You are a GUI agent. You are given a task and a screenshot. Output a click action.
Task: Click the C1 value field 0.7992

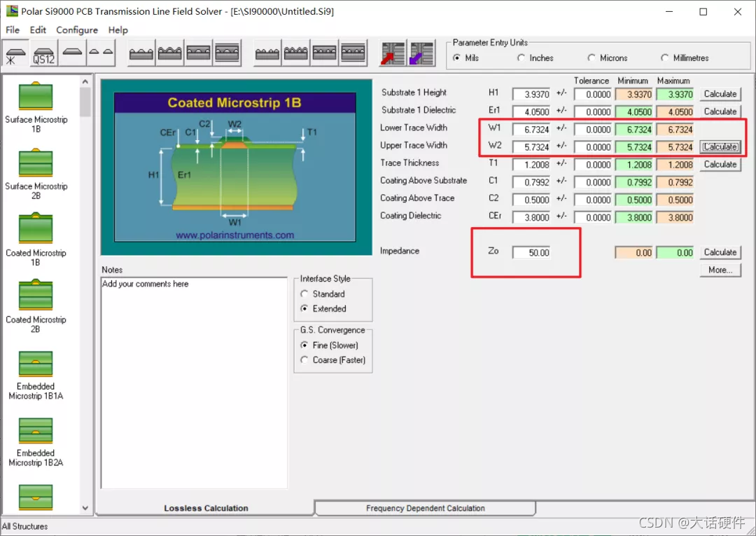531,182
